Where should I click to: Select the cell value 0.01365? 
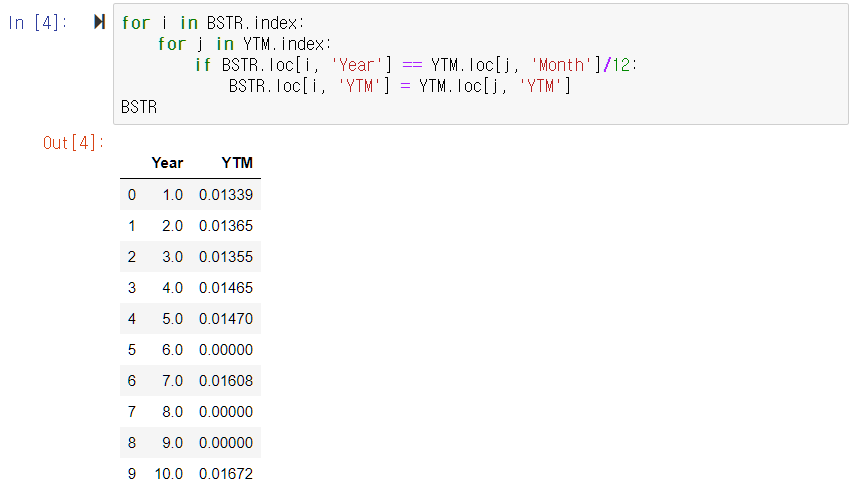(226, 226)
